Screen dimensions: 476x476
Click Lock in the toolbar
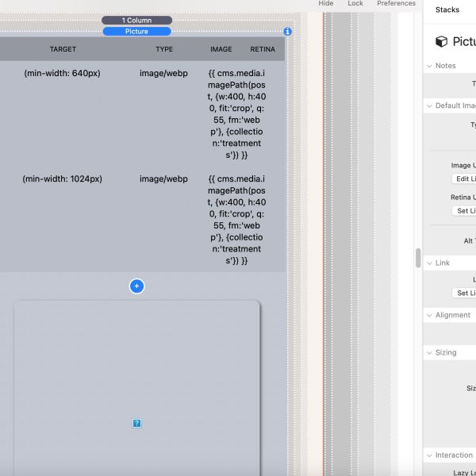tap(355, 3)
